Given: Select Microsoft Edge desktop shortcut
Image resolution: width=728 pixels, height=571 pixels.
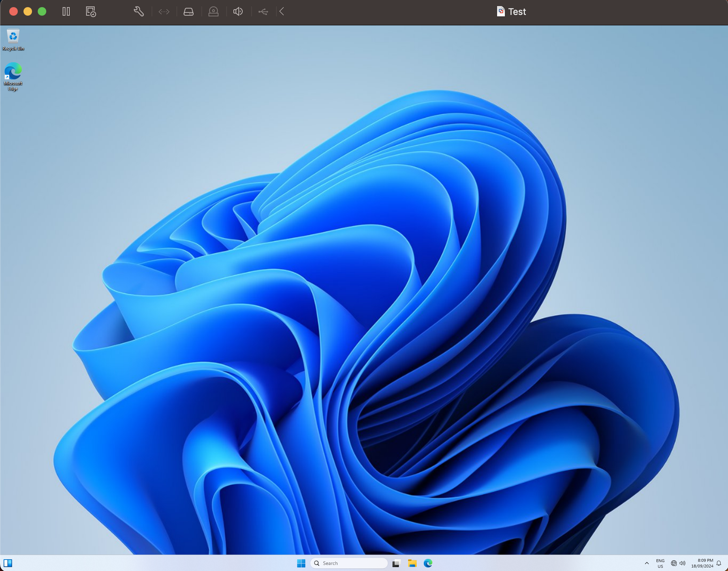Looking at the screenshot, I should point(13,77).
